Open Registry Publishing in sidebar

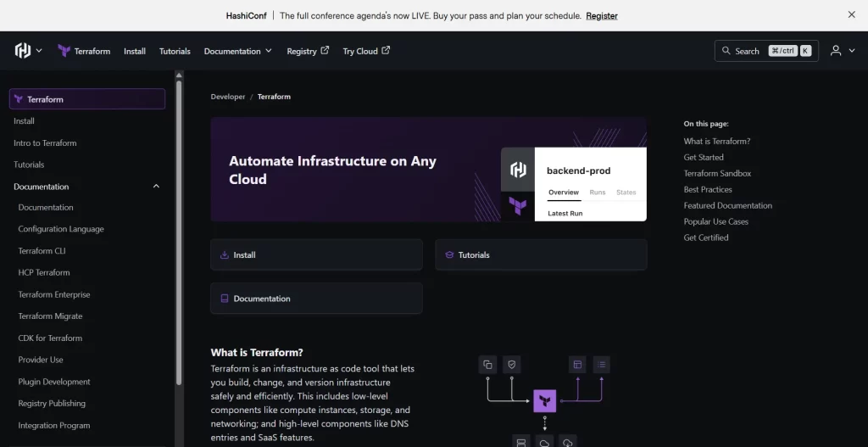52,403
